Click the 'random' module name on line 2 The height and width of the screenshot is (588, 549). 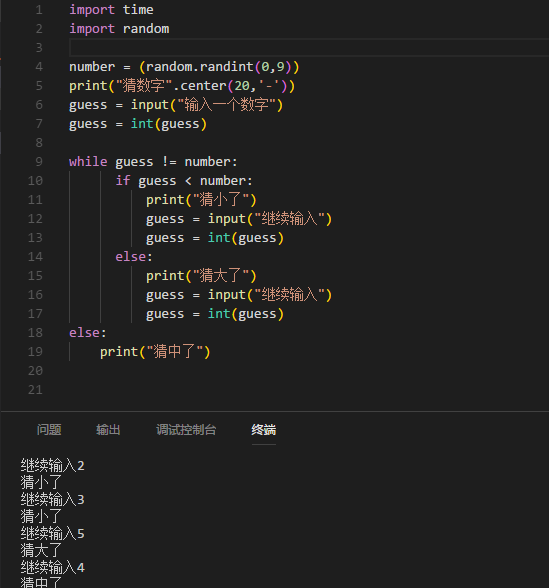pyautogui.click(x=146, y=29)
